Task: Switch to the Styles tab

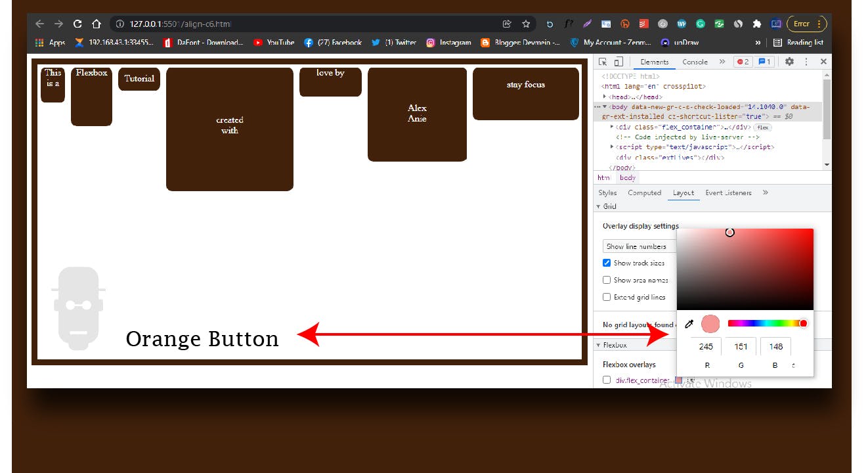Action: coord(607,192)
